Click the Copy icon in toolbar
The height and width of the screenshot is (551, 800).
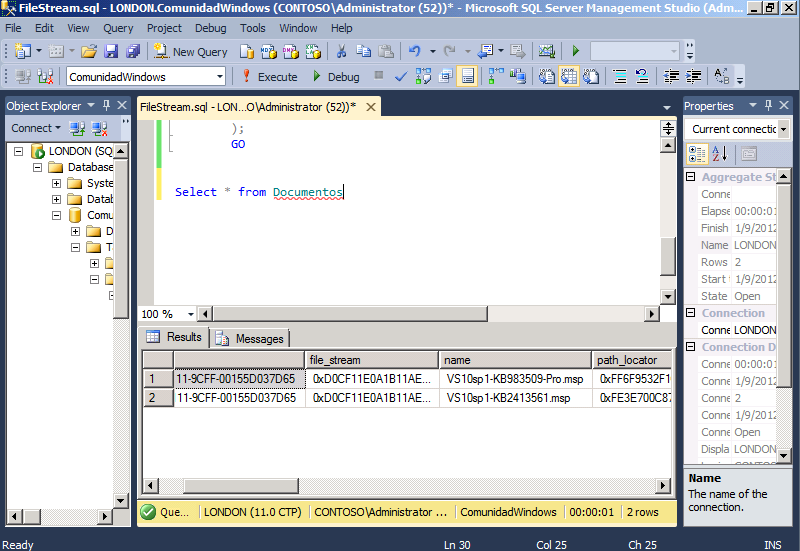pos(364,51)
